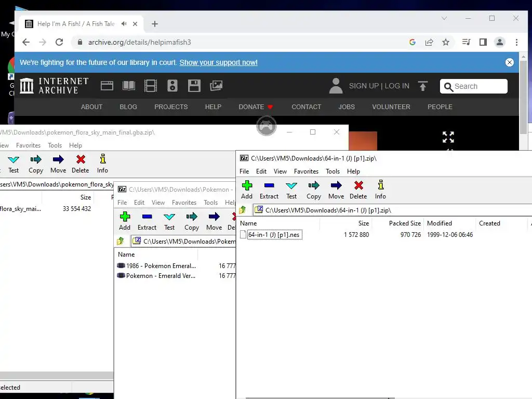
Task: Toggle Chrome side panel
Action: (x=483, y=42)
